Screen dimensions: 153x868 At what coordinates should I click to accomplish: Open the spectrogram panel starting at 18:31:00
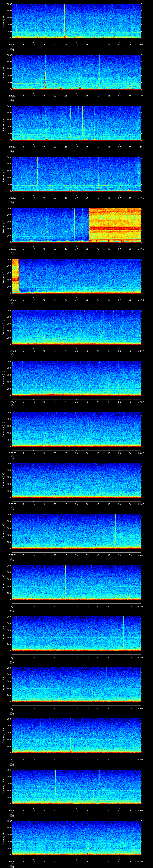76,123
